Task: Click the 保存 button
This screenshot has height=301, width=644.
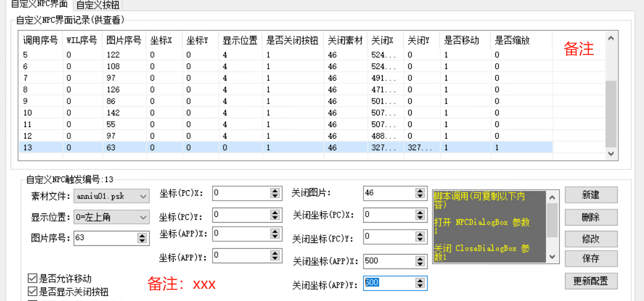Action: pos(591,259)
